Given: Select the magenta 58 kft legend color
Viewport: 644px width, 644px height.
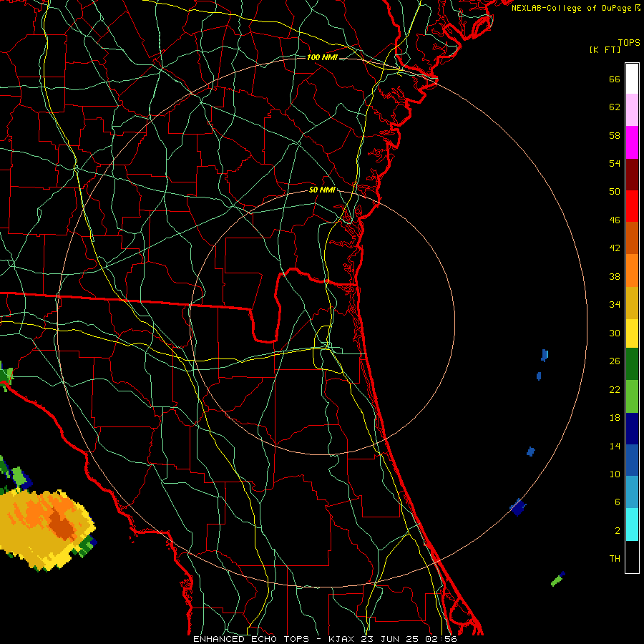Looking at the screenshot, I should click(x=632, y=142).
